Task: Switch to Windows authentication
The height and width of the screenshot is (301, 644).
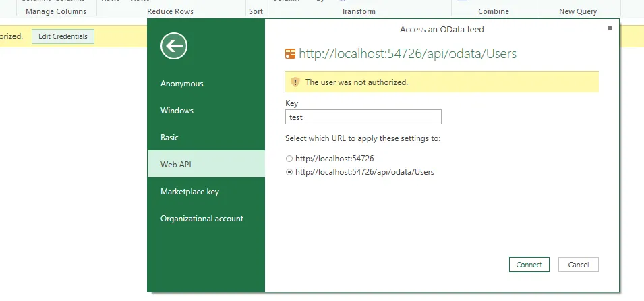Action: 177,111
